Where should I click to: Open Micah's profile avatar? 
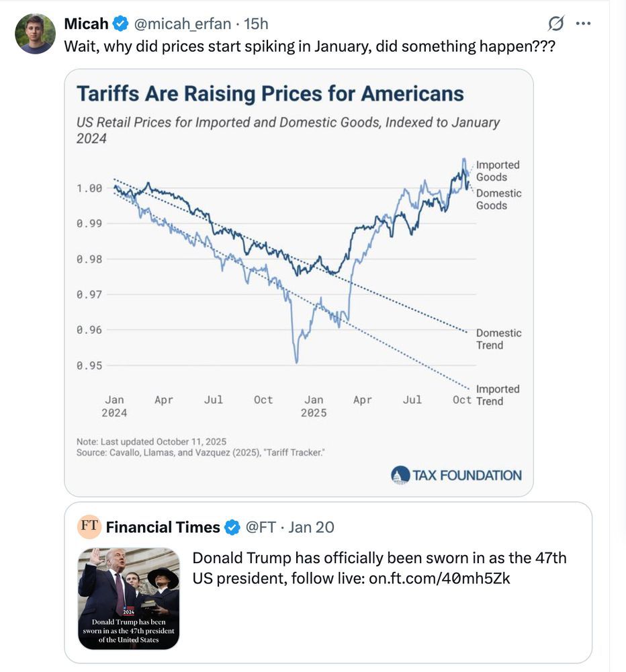(35, 34)
